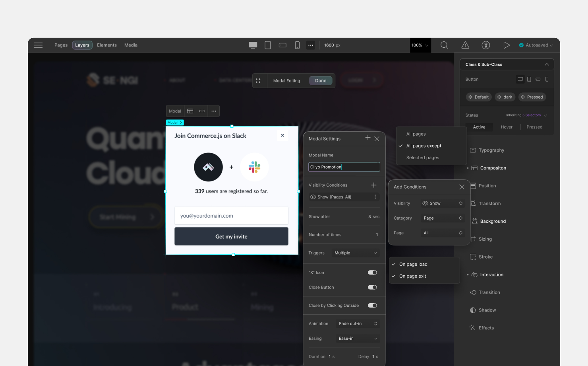Open the Typography settings section
The height and width of the screenshot is (366, 588).
tap(487, 150)
